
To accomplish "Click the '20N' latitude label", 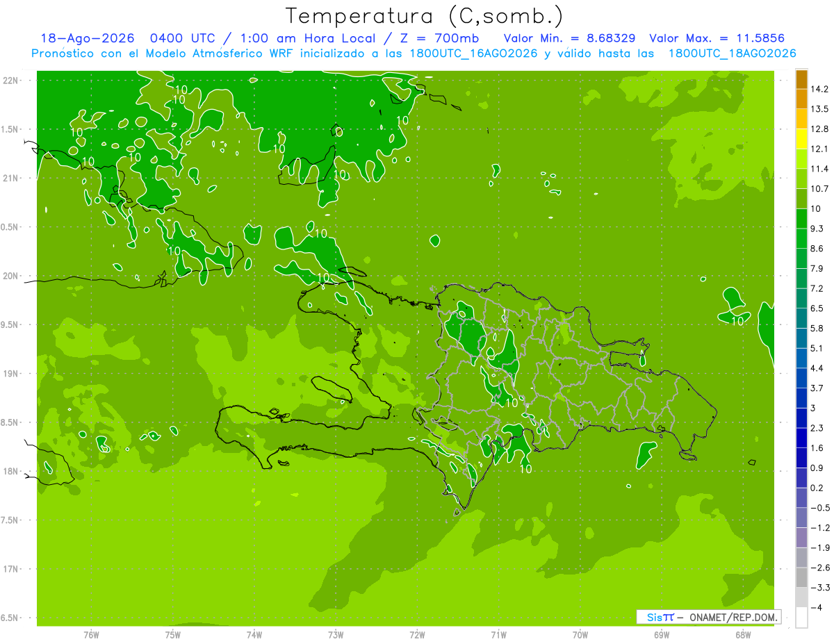I will click(x=12, y=276).
